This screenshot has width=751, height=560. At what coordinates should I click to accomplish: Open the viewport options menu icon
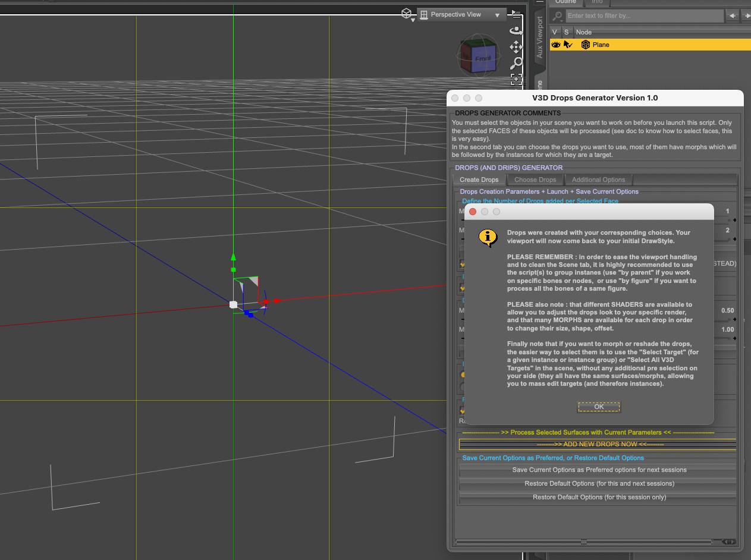click(516, 14)
